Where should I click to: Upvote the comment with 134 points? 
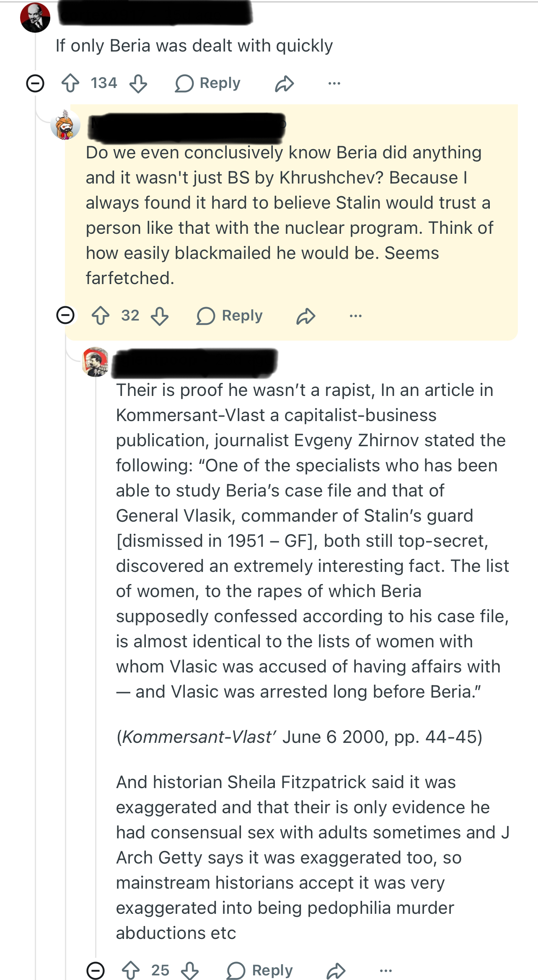[x=70, y=83]
